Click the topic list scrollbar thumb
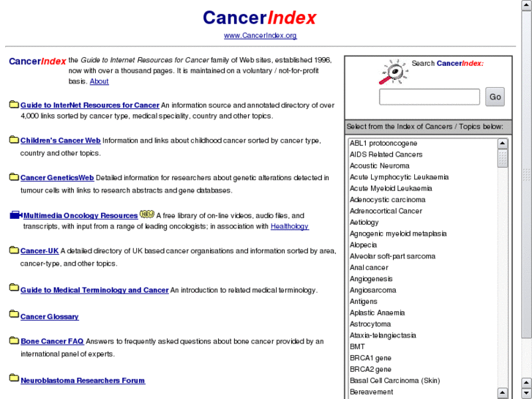 point(503,158)
